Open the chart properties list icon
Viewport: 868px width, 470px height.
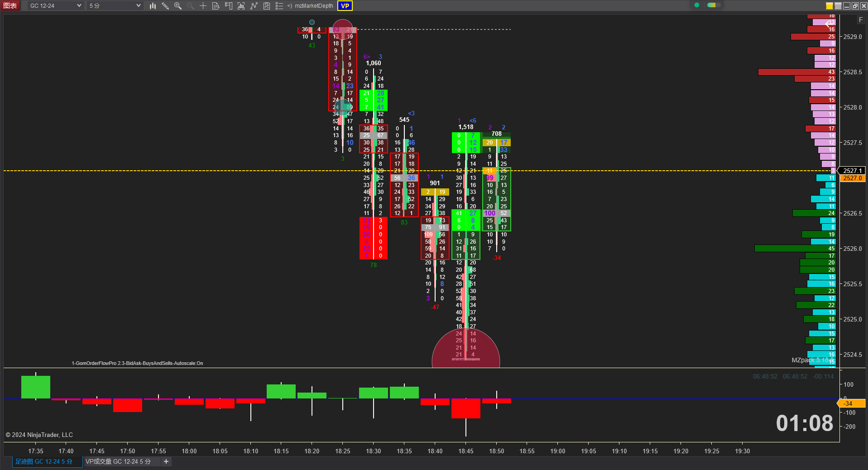tap(279, 6)
